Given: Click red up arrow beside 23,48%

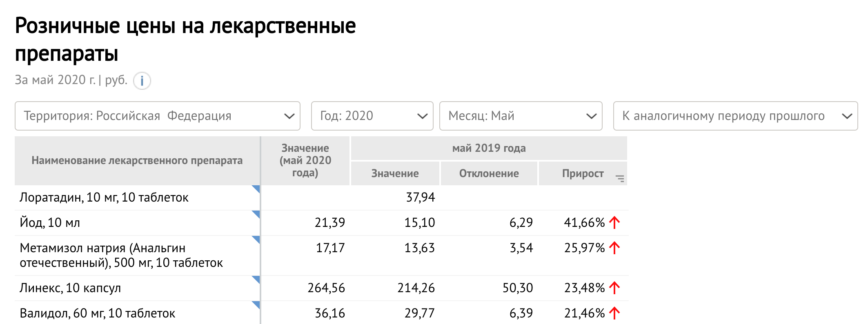Looking at the screenshot, I should pyautogui.click(x=614, y=288).
